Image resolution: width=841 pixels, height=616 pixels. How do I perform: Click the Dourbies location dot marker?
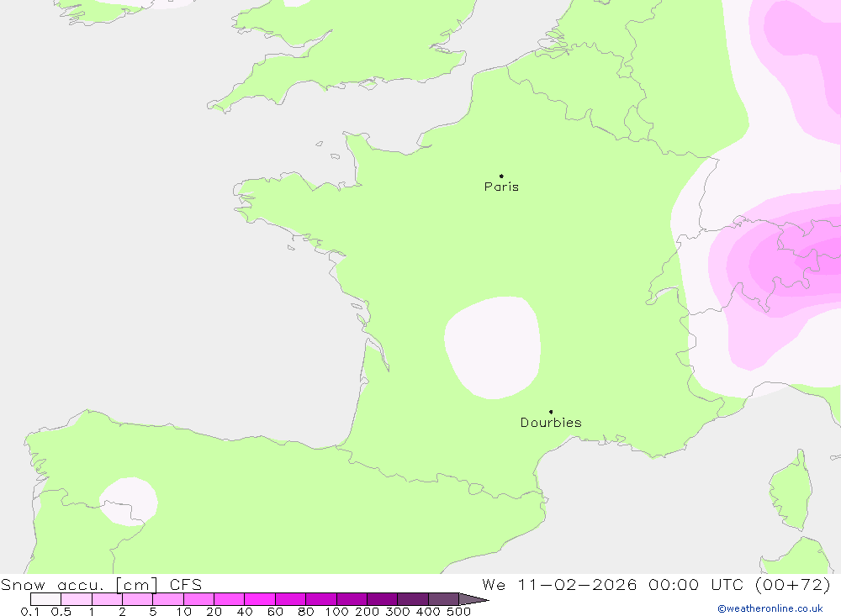tap(551, 412)
